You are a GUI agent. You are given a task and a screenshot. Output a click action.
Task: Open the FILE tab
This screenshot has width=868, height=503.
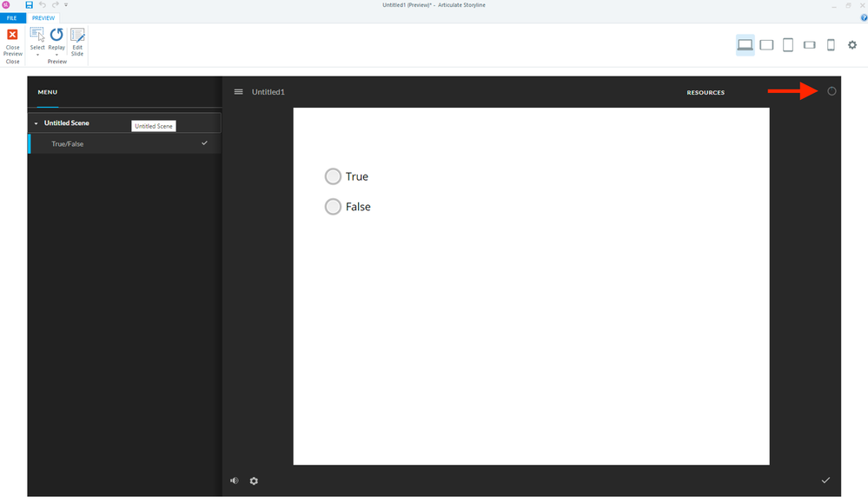pyautogui.click(x=11, y=18)
